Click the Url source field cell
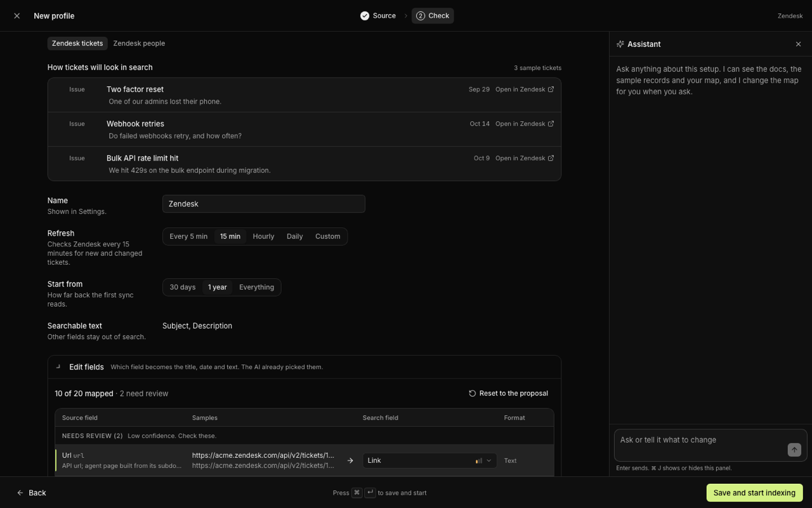Screen dimensions: 812x508 122,460
